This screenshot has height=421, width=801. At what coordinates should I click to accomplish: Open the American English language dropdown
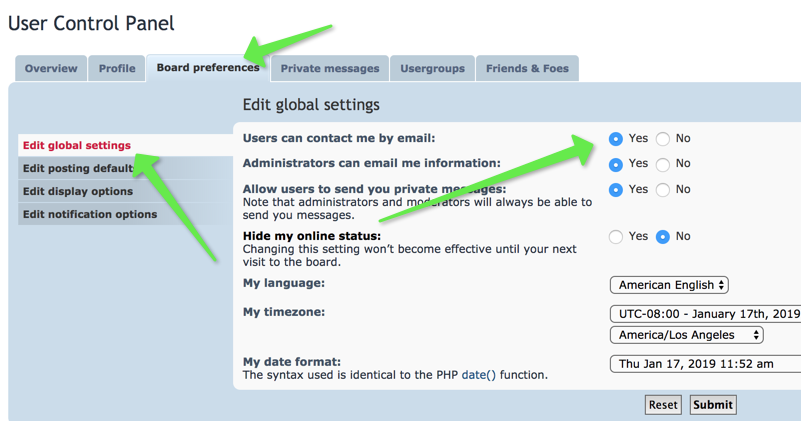pyautogui.click(x=669, y=286)
